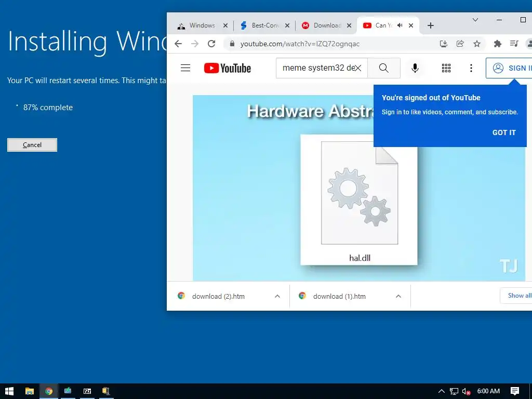Switch to the Windows tab in Chrome
This screenshot has width=532, height=399.
[202, 25]
